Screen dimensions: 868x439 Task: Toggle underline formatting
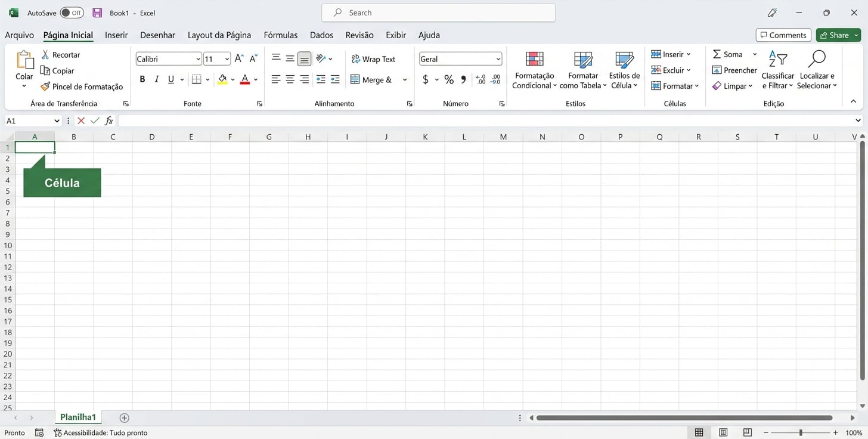[x=171, y=79]
